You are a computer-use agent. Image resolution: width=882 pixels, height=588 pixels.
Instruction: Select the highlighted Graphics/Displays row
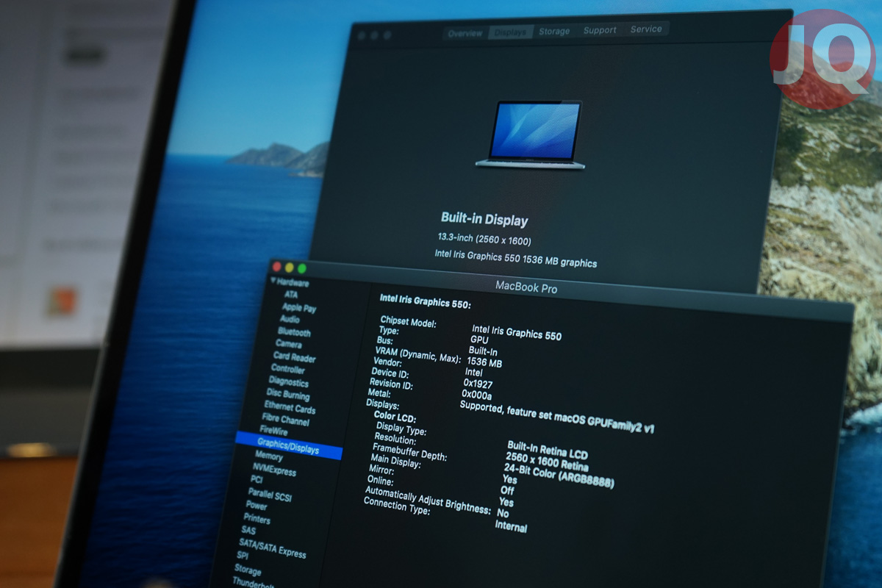point(289,447)
